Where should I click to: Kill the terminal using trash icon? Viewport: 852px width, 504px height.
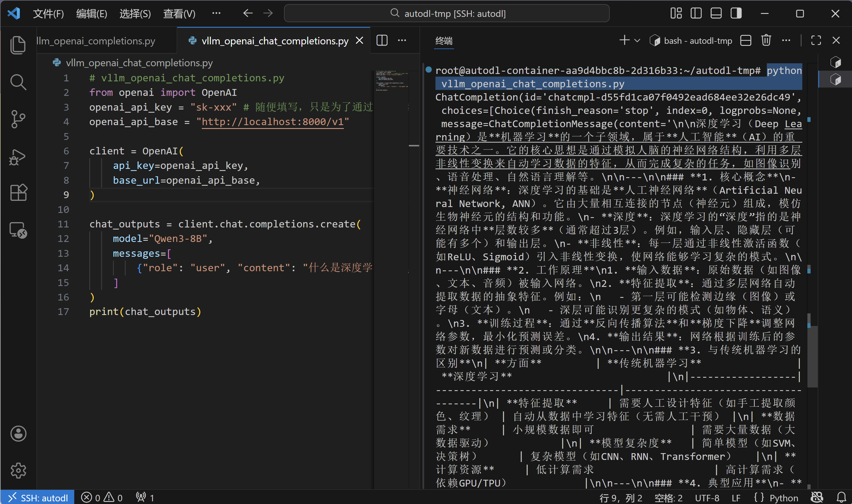click(x=766, y=41)
